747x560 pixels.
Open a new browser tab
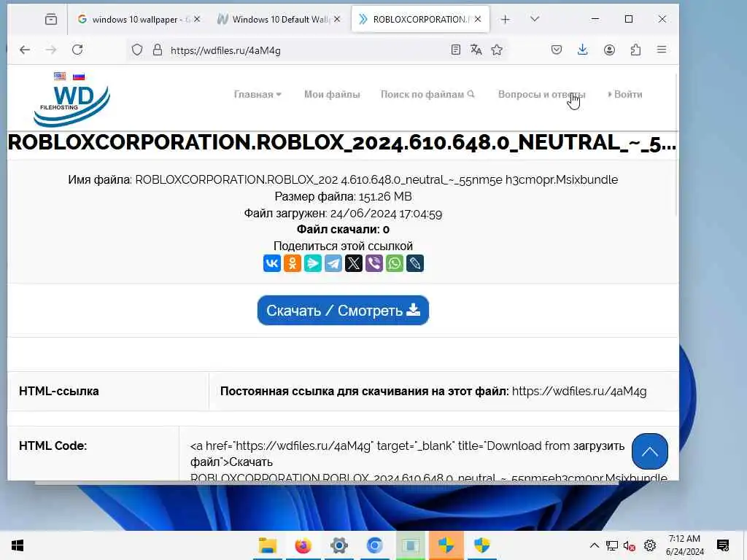pos(506,19)
